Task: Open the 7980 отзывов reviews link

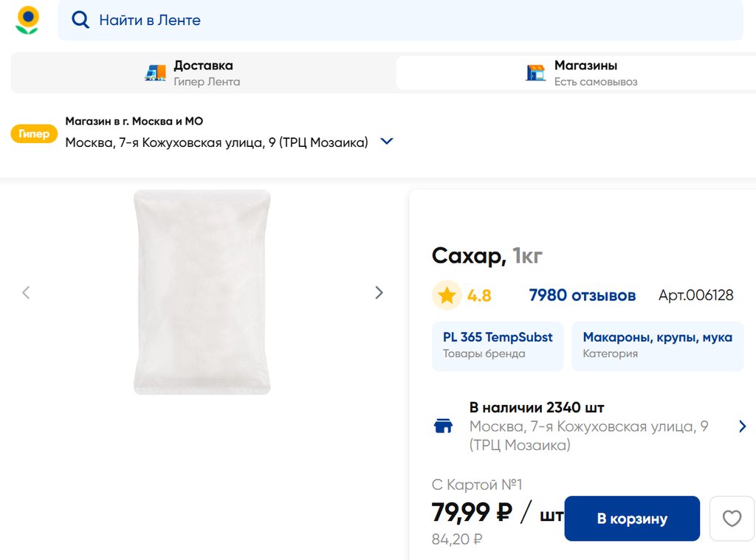Action: click(x=582, y=296)
